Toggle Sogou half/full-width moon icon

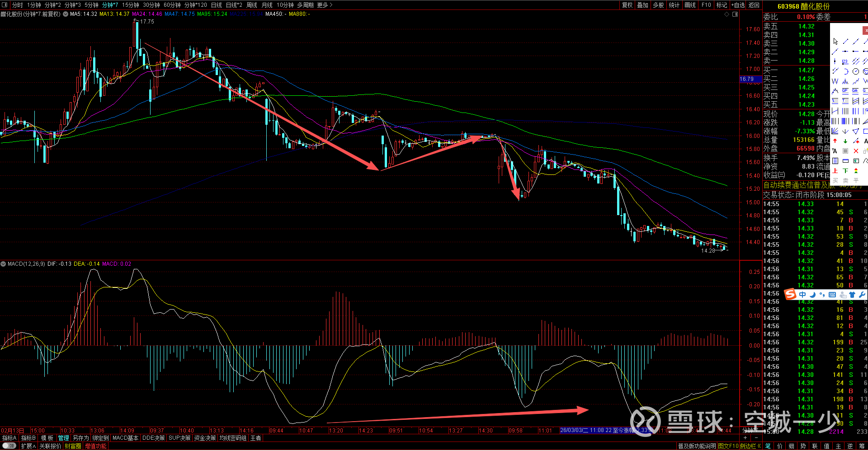(x=812, y=295)
